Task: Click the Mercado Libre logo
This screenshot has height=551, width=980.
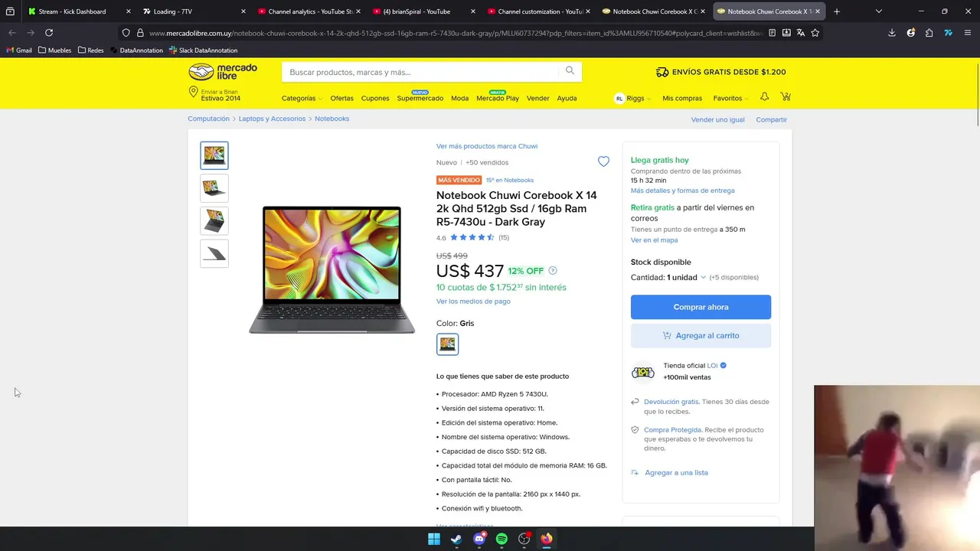Action: click(223, 72)
